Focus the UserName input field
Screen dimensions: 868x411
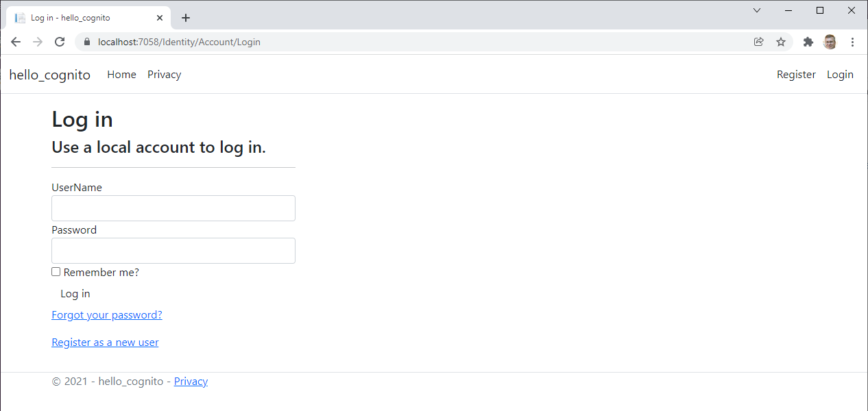(x=173, y=208)
